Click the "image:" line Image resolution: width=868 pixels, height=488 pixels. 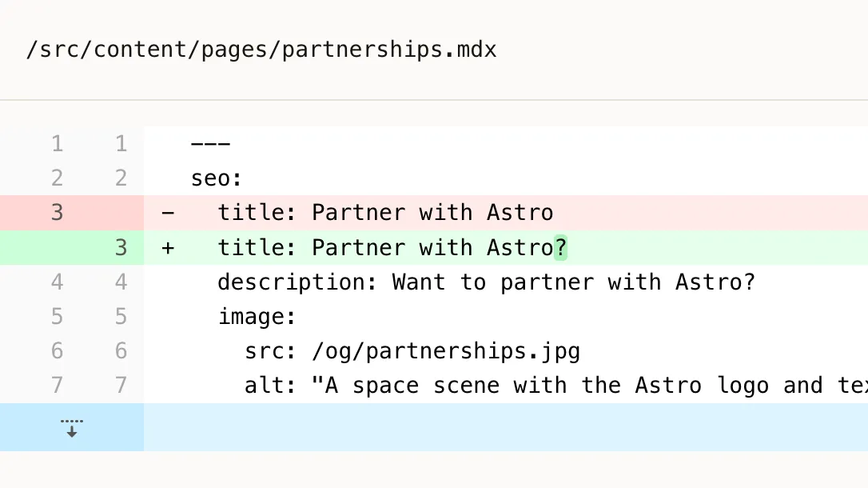(257, 317)
